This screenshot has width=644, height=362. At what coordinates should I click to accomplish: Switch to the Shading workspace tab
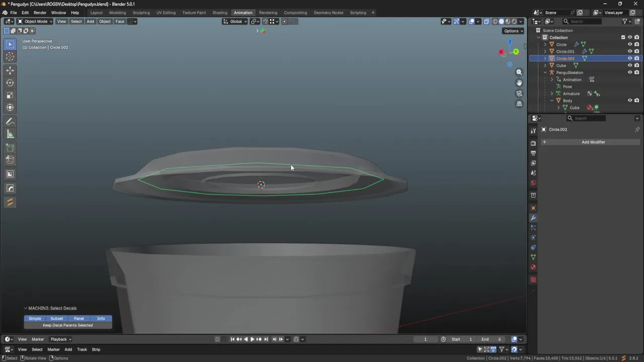pyautogui.click(x=220, y=13)
